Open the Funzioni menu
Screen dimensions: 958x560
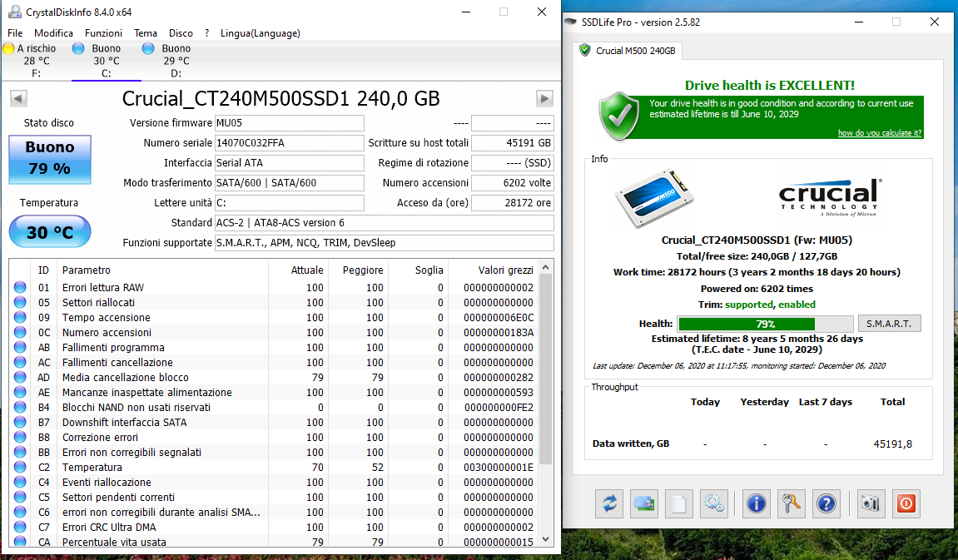point(103,33)
